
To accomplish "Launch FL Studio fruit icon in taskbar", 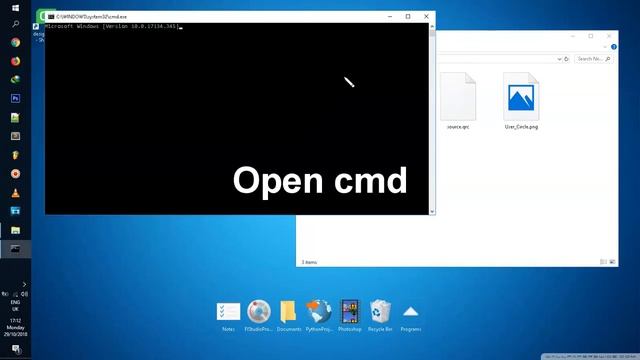I will (16, 155).
